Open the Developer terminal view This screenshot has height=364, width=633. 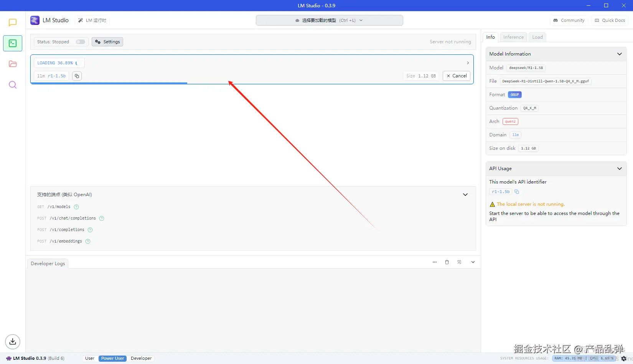click(x=13, y=43)
